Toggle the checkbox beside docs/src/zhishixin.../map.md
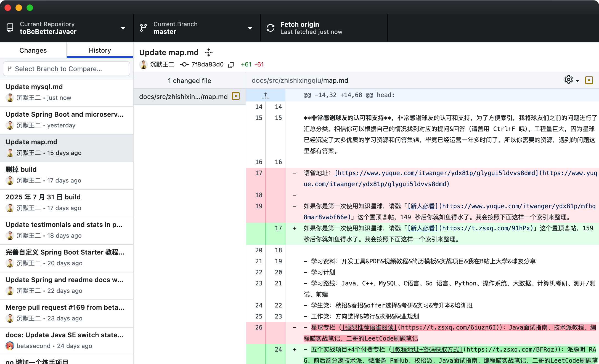This screenshot has width=599, height=364. pyautogui.click(x=235, y=96)
